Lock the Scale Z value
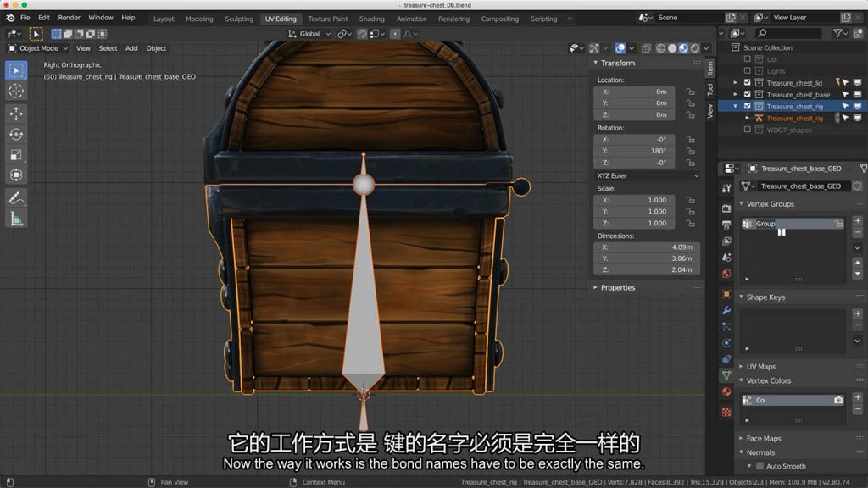Image resolution: width=868 pixels, height=488 pixels. [x=690, y=224]
